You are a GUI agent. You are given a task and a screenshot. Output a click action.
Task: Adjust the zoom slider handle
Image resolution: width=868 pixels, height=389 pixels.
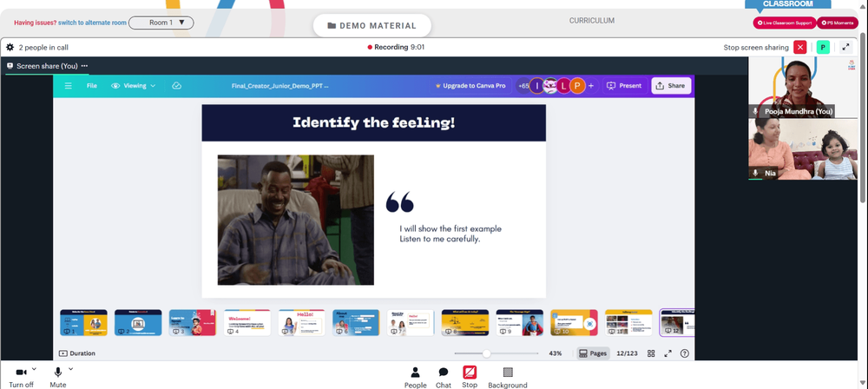[x=487, y=353]
